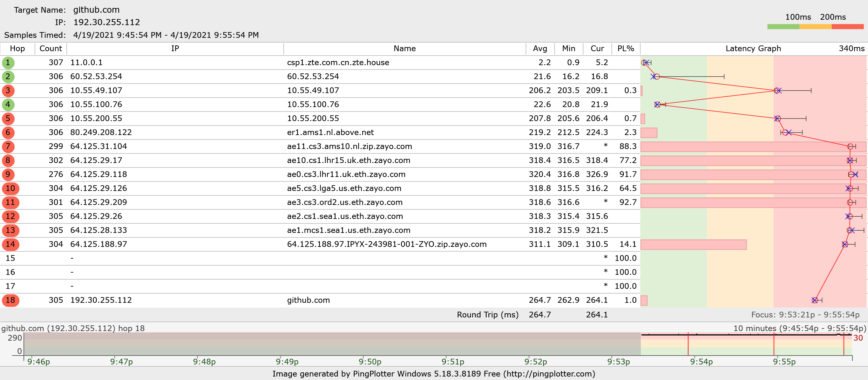
Task: Select IP 11.0.0.1 cell
Action: click(x=86, y=63)
